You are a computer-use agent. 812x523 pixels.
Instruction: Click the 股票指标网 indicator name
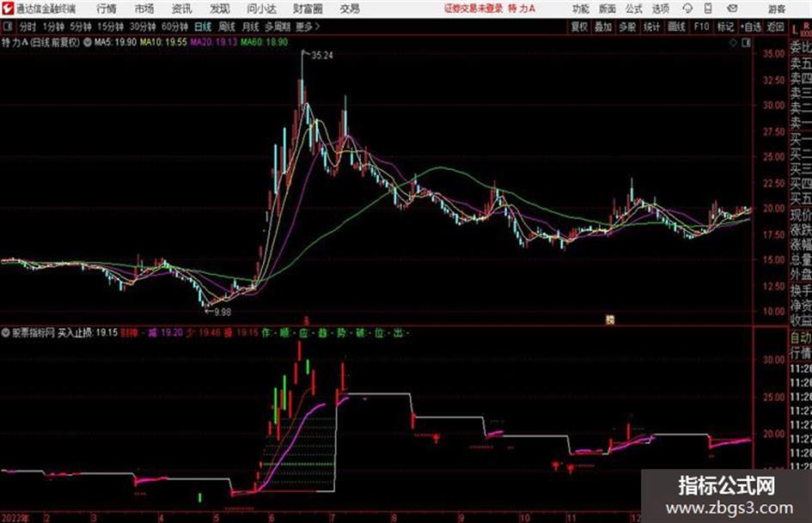point(34,333)
